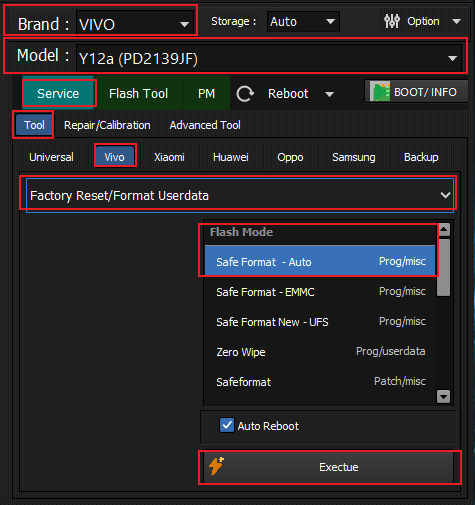This screenshot has width=475, height=505.
Task: Click the Flash Mode scrollbar up arrow
Action: (x=444, y=230)
